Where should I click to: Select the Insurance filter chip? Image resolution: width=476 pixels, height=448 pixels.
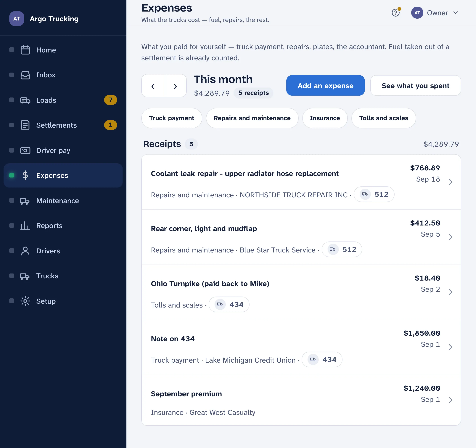pyautogui.click(x=325, y=118)
